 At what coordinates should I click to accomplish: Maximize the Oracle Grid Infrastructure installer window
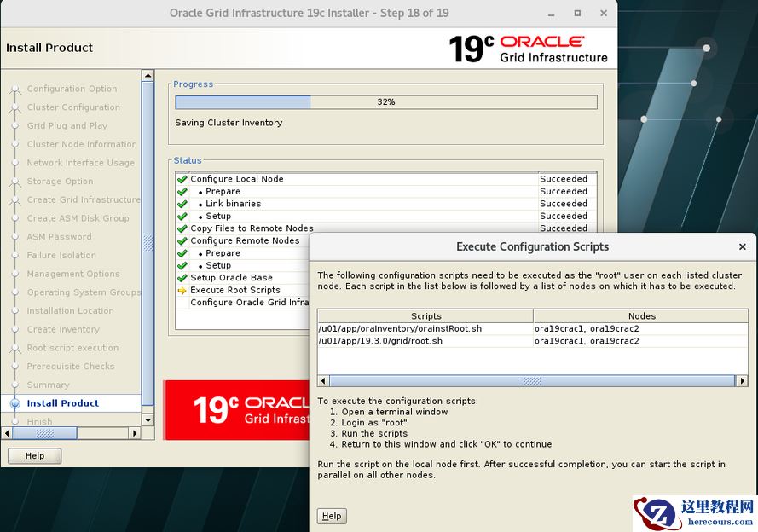coord(577,13)
